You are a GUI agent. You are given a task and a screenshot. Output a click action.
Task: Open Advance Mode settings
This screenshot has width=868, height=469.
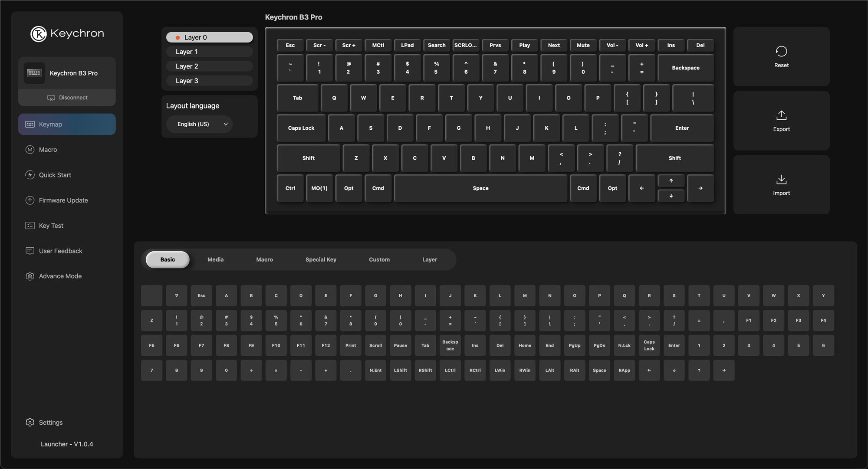[60, 276]
